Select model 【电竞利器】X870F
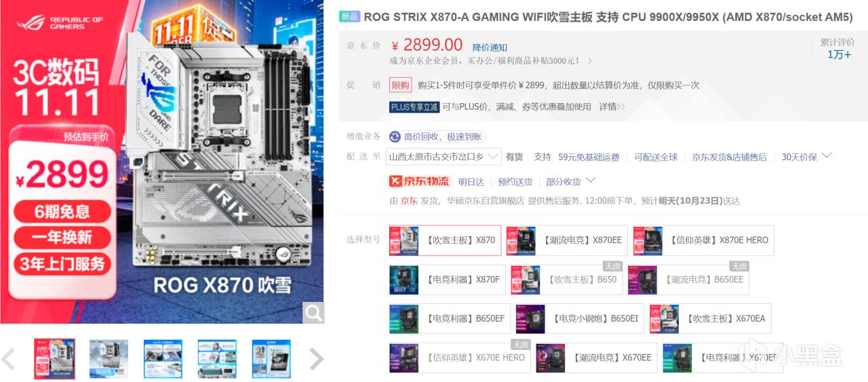Viewport: 868px width, 382px height. click(447, 280)
